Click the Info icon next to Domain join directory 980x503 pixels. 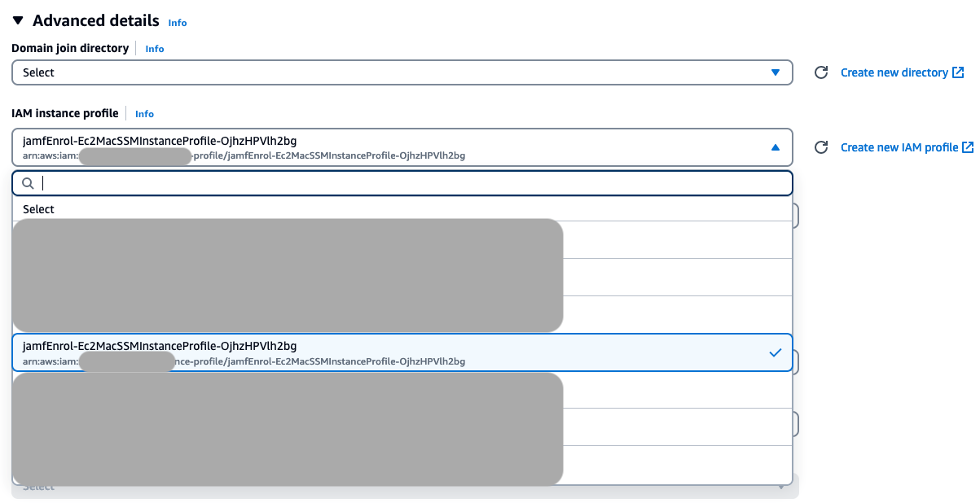pyautogui.click(x=154, y=49)
